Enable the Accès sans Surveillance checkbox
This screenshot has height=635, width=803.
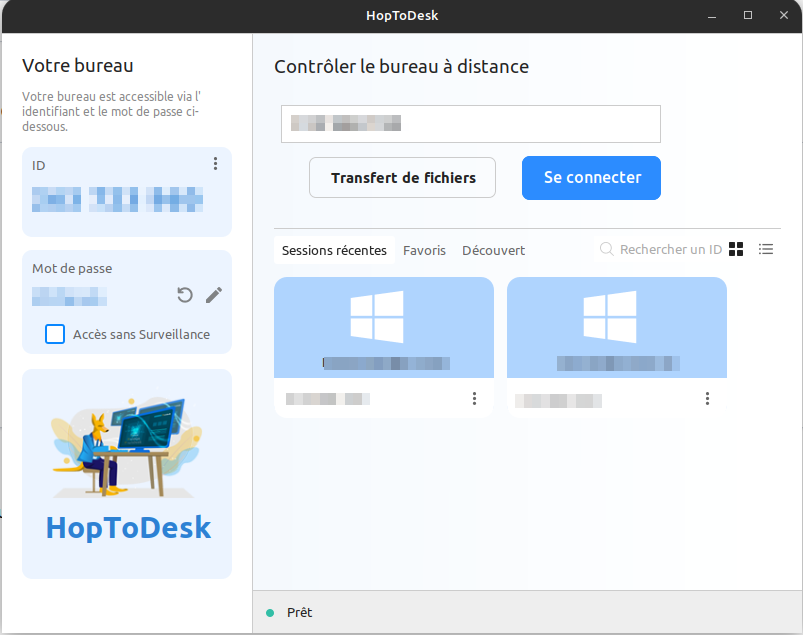[x=55, y=334]
